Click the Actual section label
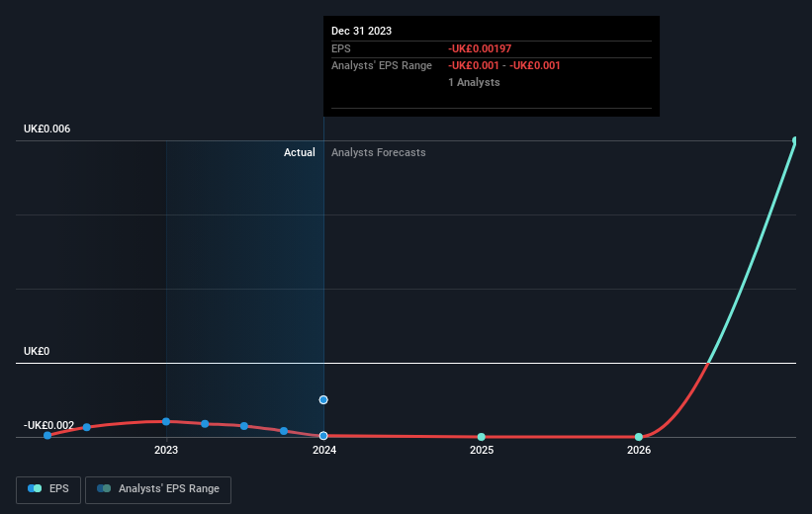Viewport: 812px width, 514px height. click(x=300, y=152)
